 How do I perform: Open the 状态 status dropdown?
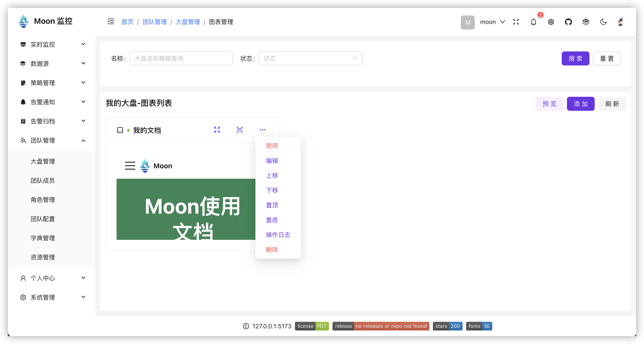(x=310, y=58)
